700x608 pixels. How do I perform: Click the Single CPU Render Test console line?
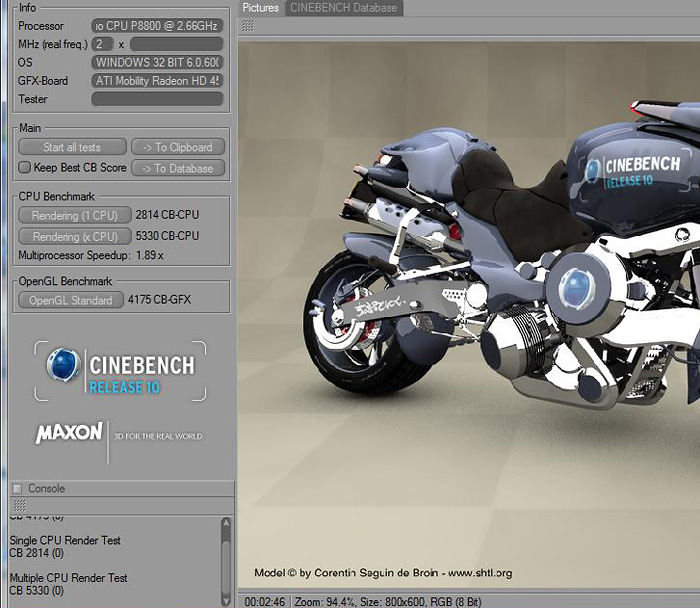click(x=65, y=541)
